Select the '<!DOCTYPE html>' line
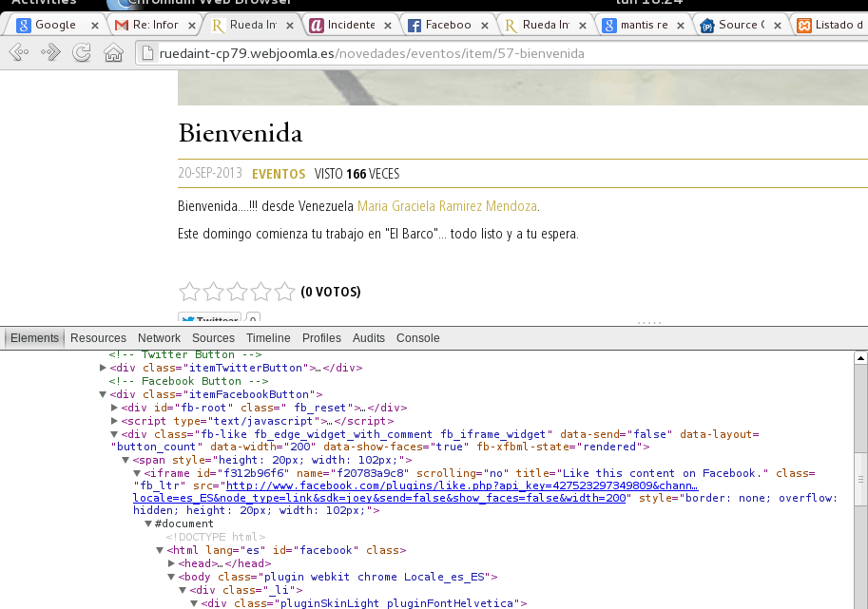This screenshot has height=609, width=868. [216, 537]
